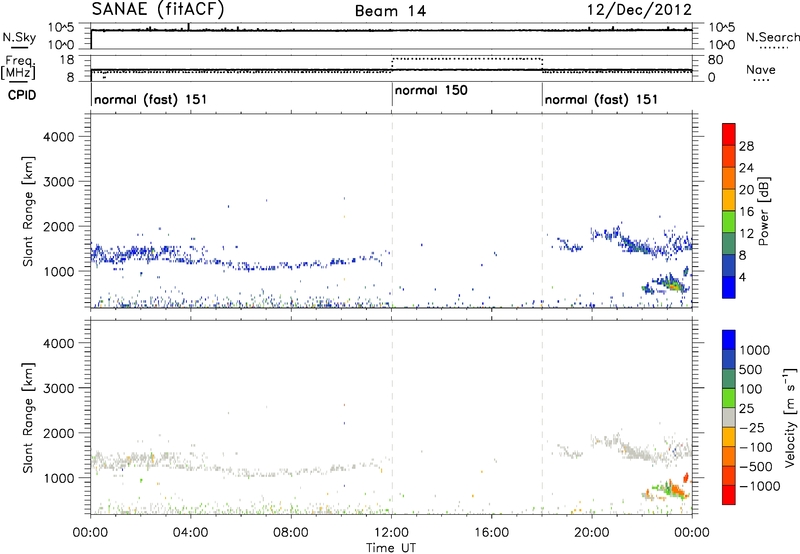
Task: Click the 2000 km tick of the velocity panel
Action: coord(59,434)
